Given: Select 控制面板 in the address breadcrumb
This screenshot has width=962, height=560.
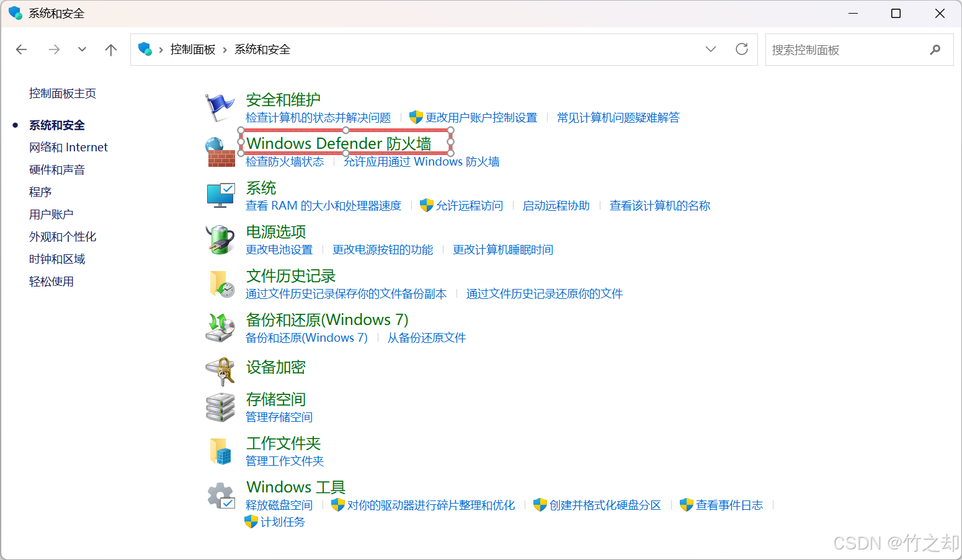Looking at the screenshot, I should pyautogui.click(x=193, y=50).
